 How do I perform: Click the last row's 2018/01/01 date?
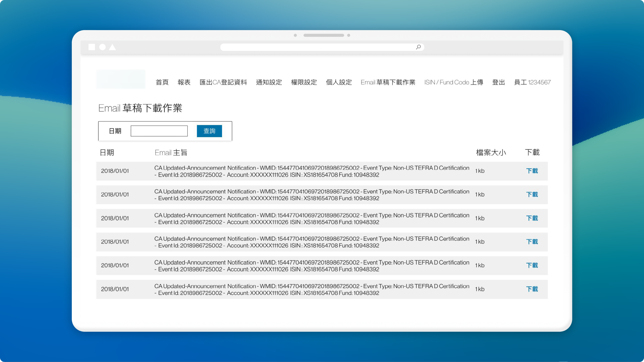(x=115, y=289)
